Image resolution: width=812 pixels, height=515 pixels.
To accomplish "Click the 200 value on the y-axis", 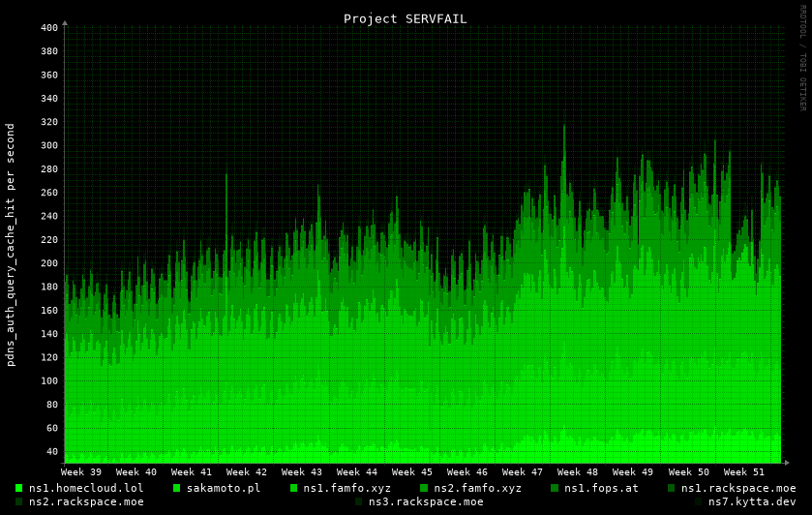I will 49,263.
